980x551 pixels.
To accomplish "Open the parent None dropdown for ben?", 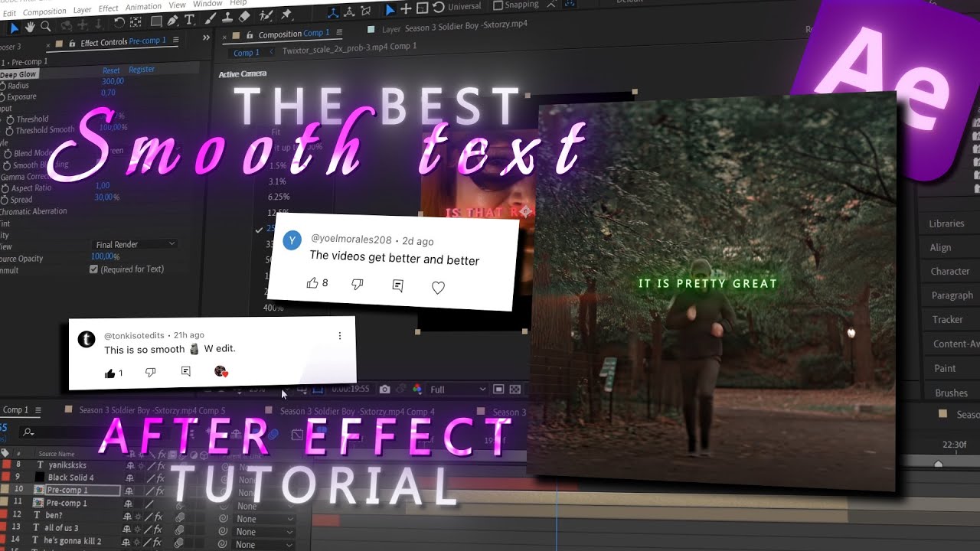I will tap(263, 519).
